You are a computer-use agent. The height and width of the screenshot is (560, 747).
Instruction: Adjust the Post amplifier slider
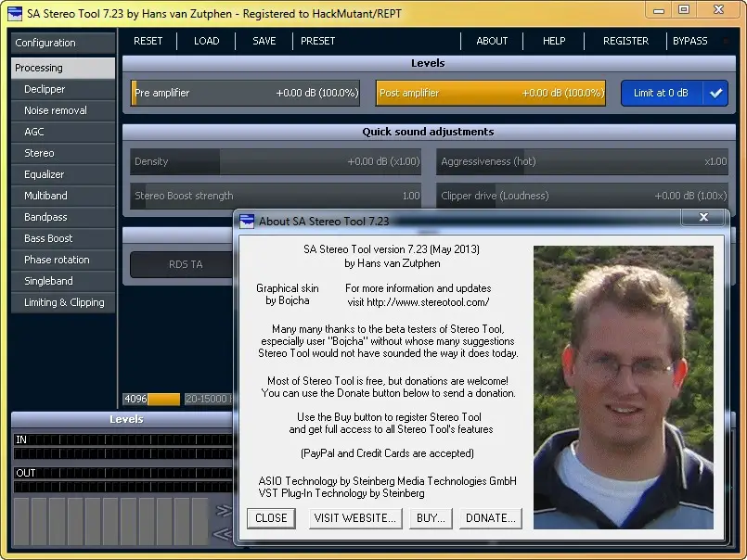tap(491, 93)
